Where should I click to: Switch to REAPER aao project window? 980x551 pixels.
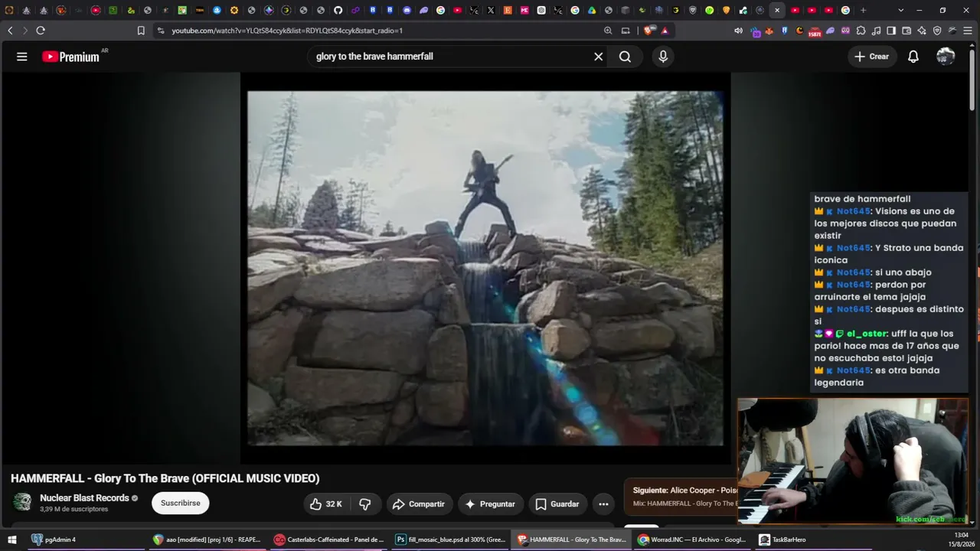click(x=207, y=540)
